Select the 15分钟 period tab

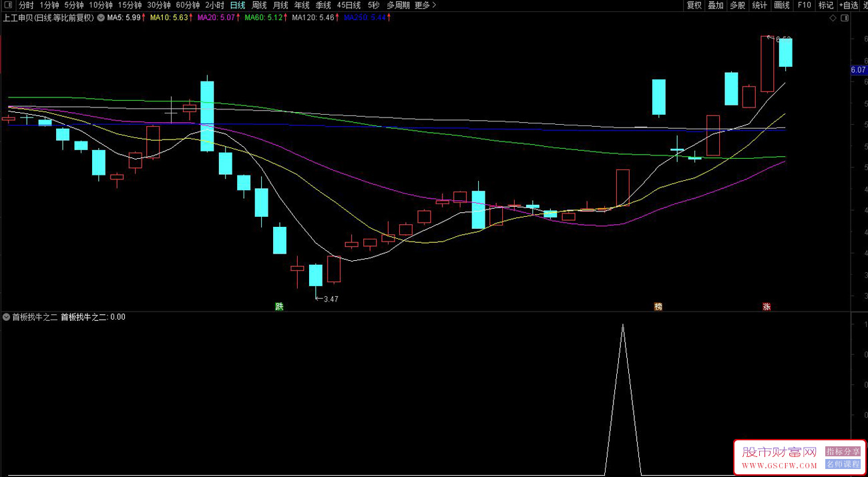tap(130, 5)
